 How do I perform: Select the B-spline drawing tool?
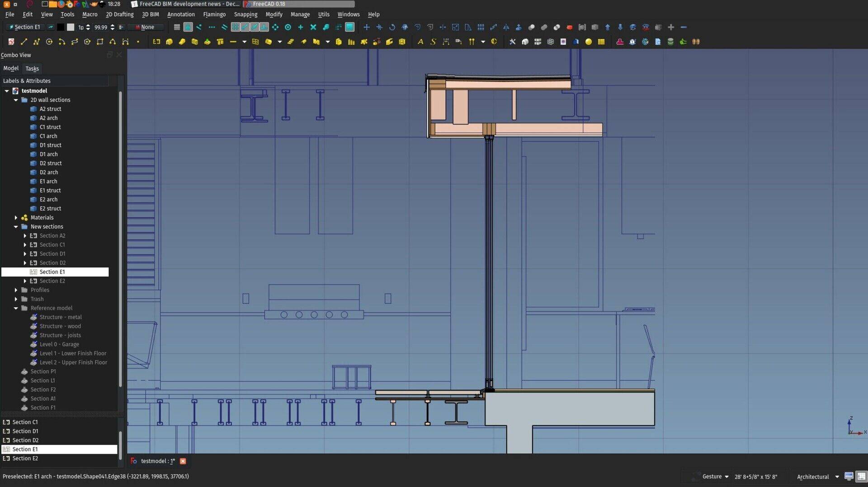coord(113,42)
